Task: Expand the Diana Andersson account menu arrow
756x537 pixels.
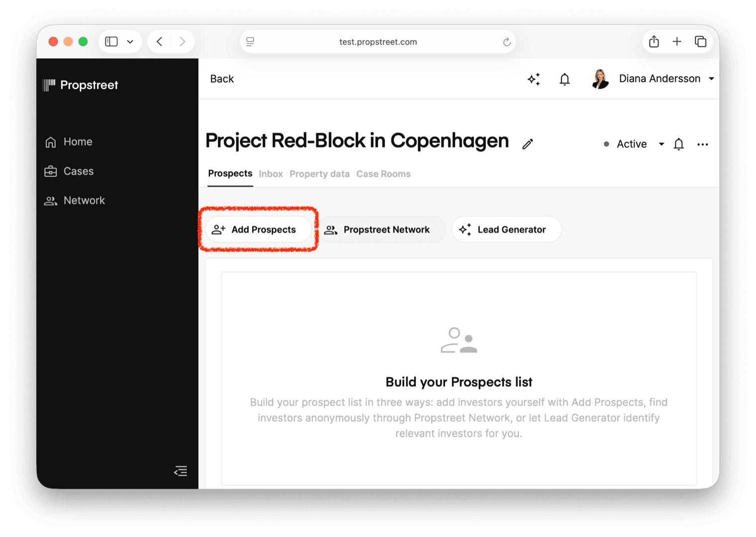Action: 711,79
